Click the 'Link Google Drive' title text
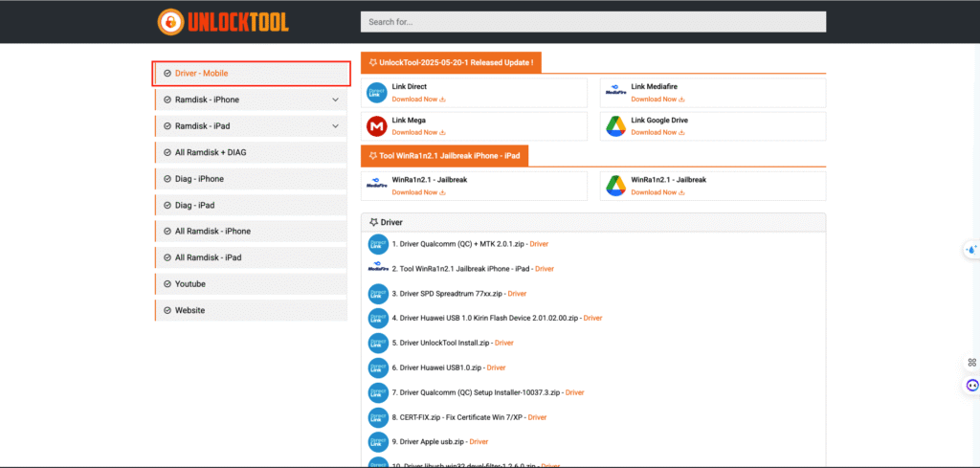Viewport: 980px width, 468px height. pyautogui.click(x=660, y=120)
